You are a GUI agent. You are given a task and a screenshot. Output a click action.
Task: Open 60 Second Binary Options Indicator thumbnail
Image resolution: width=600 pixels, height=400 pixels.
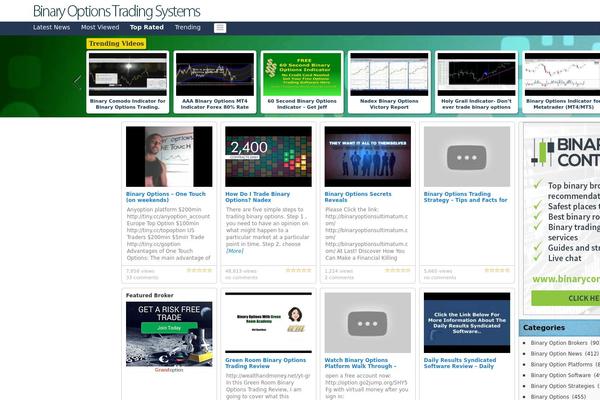click(x=302, y=74)
